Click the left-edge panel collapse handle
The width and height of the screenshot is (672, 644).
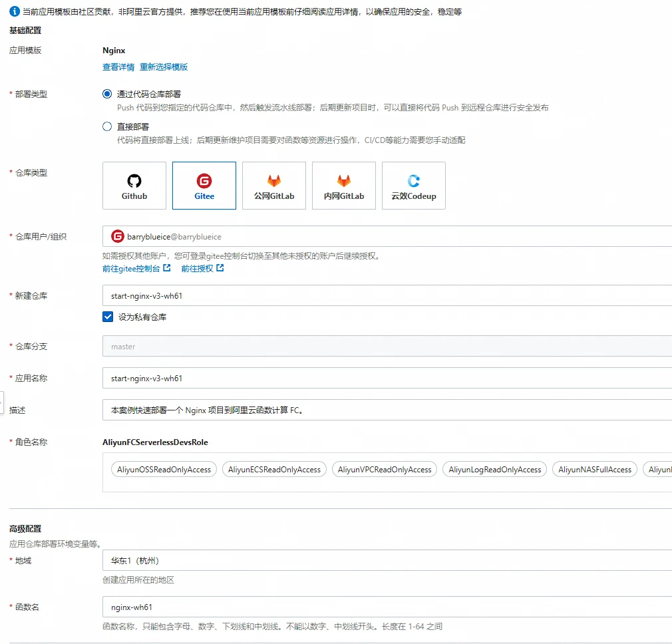pyautogui.click(x=2, y=402)
